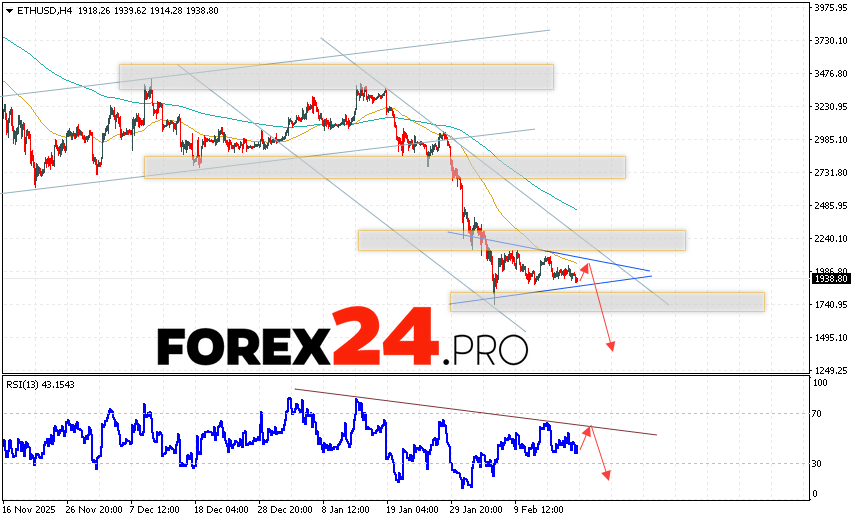Click the RSI 30 level label
Viewport: 855px width, 521px height.
(x=818, y=463)
